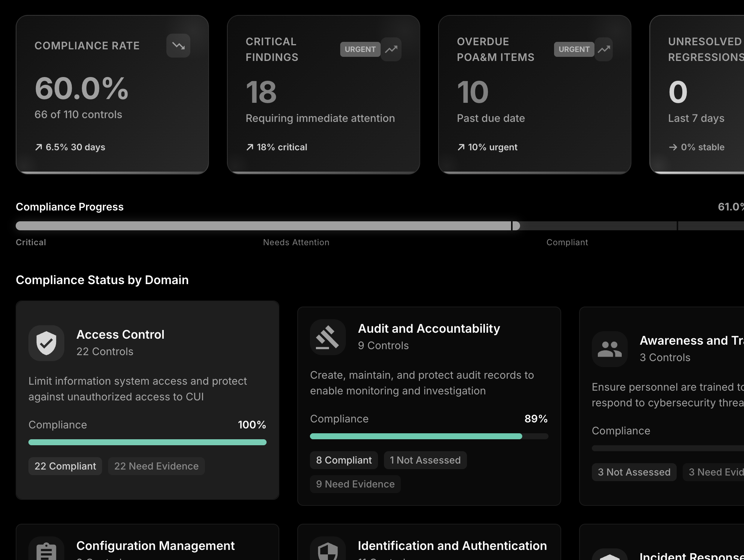This screenshot has width=744, height=560.
Task: Click the Compliance Rate trending-down icon
Action: tap(178, 46)
